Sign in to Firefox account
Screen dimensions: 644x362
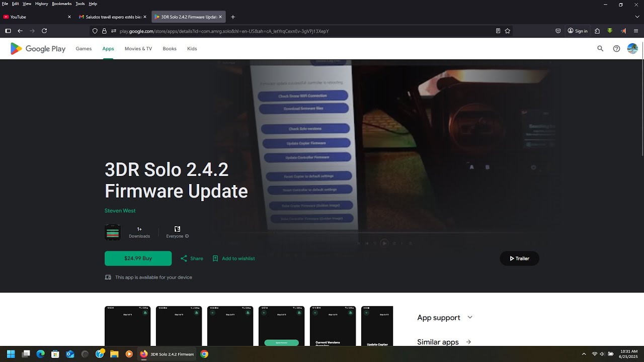[578, 31]
